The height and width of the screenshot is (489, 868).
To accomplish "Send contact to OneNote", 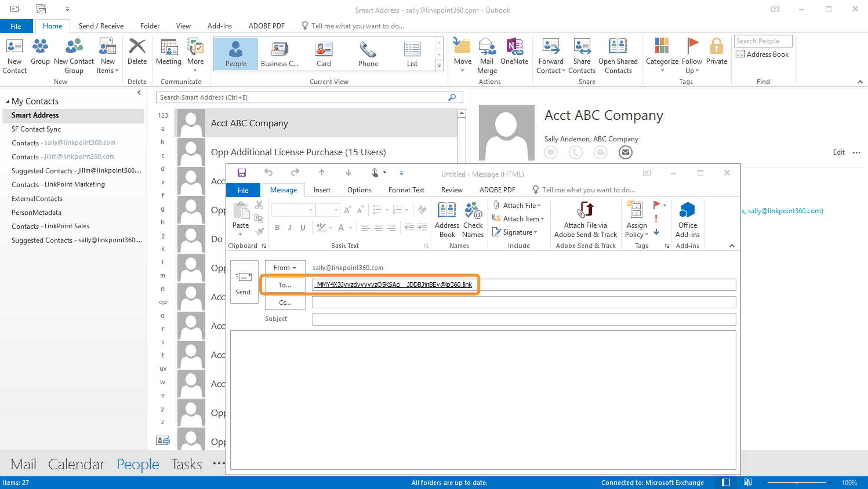I will point(514,52).
